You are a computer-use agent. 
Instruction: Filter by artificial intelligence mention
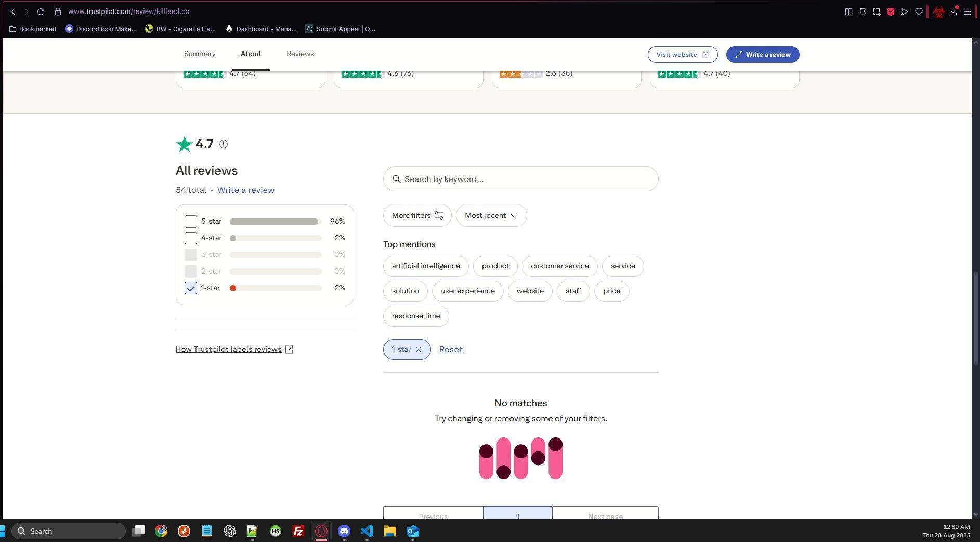click(x=426, y=266)
